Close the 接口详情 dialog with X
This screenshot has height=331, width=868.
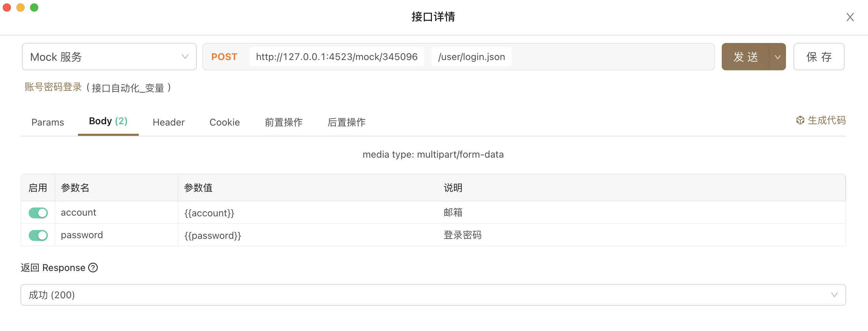click(x=850, y=17)
